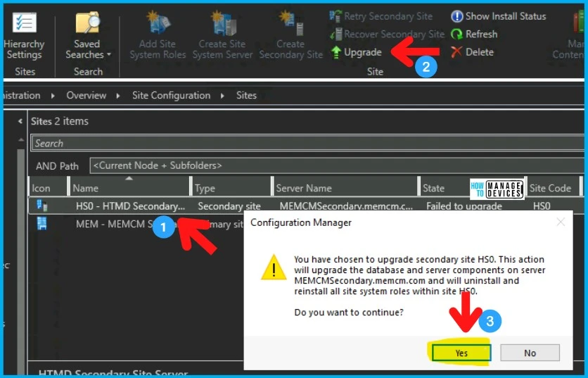
Task: Click the red Delete X icon
Action: click(x=456, y=52)
